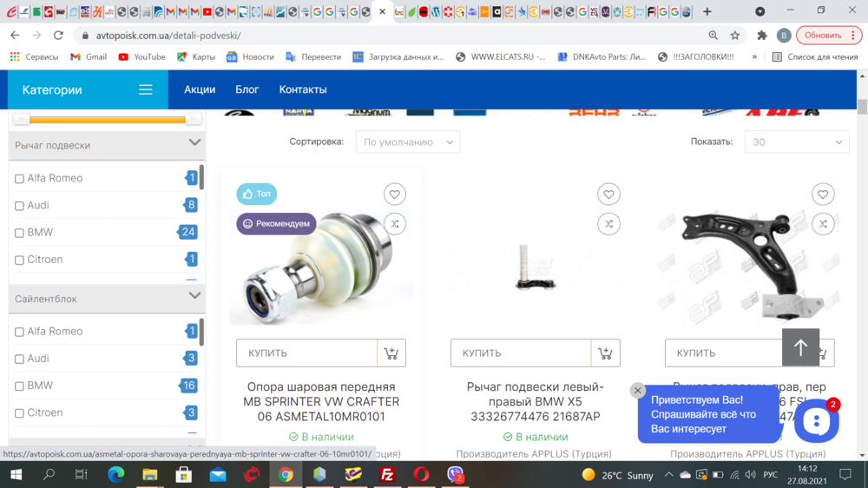
Task: Open the Сортировка dropdown
Action: click(x=408, y=142)
